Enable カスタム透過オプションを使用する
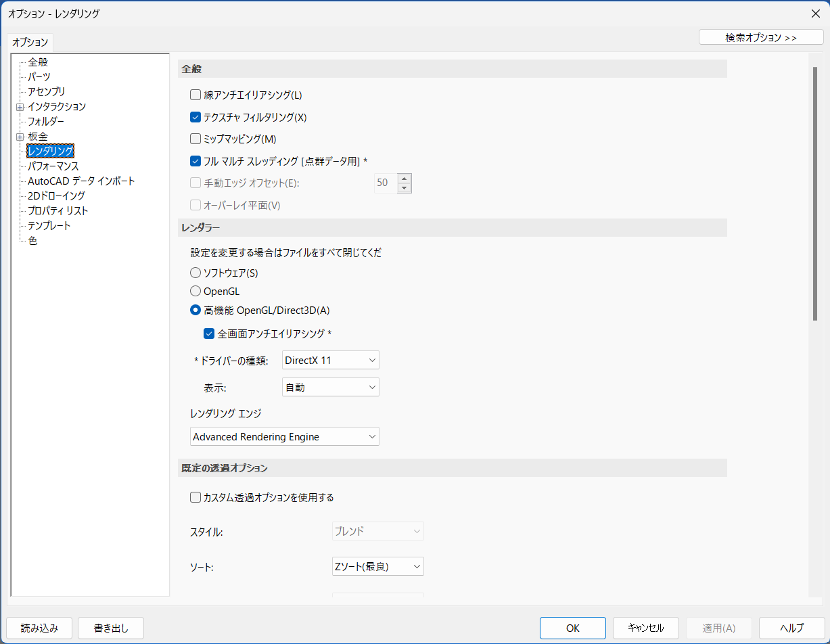The width and height of the screenshot is (830, 644). click(195, 497)
